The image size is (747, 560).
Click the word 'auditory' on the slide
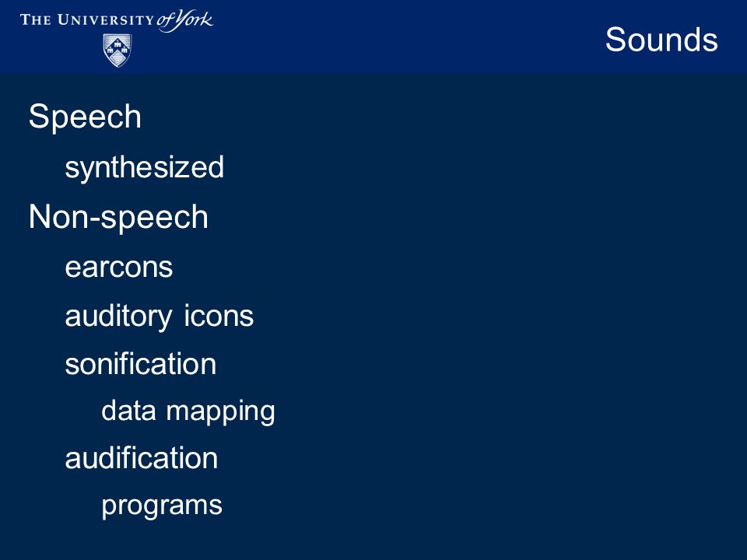(x=118, y=317)
